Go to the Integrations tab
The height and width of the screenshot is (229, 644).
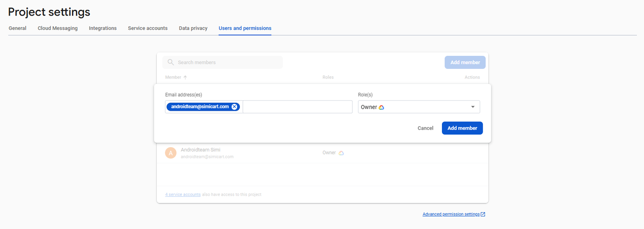point(103,29)
